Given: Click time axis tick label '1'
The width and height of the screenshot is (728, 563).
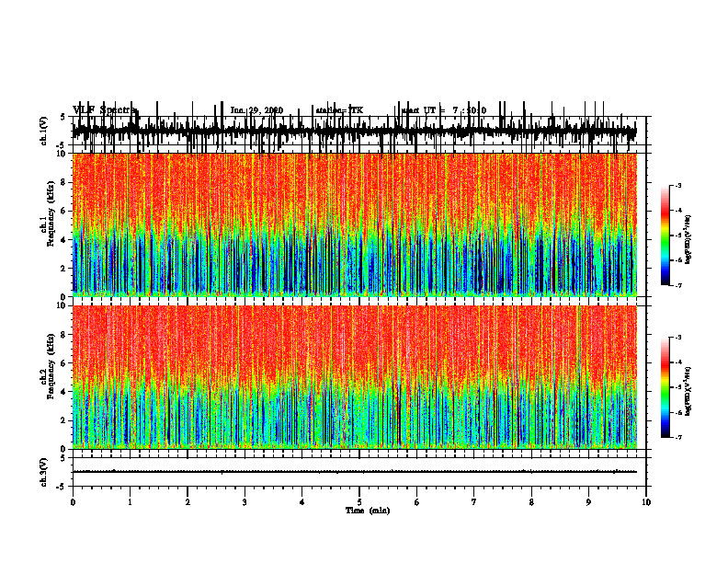Looking at the screenshot, I should 130,502.
